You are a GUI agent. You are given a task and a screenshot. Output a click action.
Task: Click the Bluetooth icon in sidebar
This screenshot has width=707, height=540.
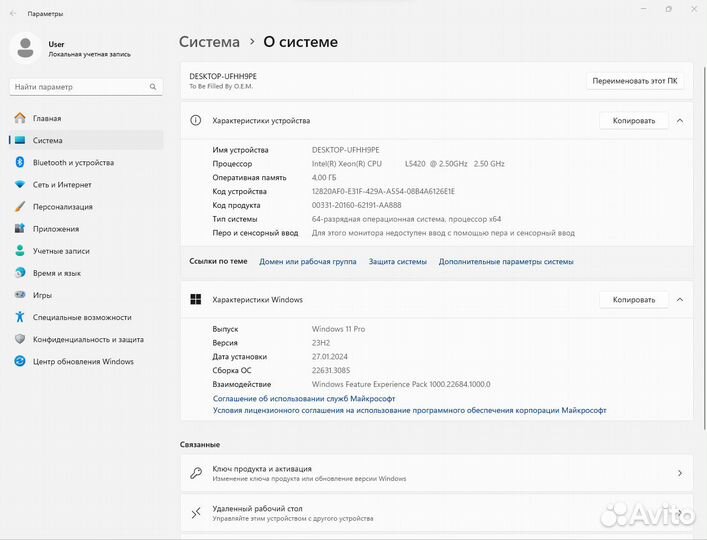click(x=20, y=162)
